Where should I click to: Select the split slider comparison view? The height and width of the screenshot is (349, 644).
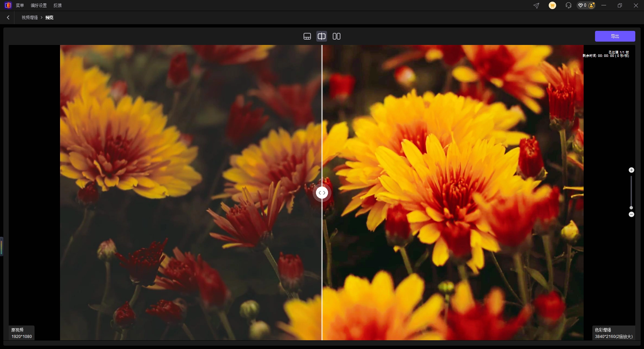click(x=321, y=36)
